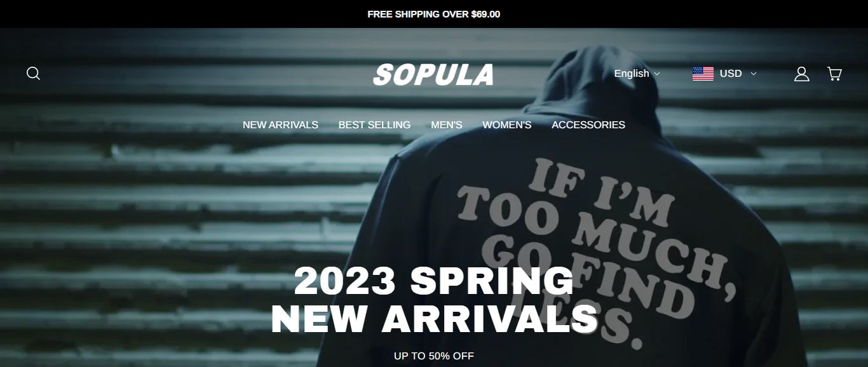Screen dimensions: 868x367
Task: Click the 2023 SPRING NEW ARRIVALS heading
Action: (435, 300)
